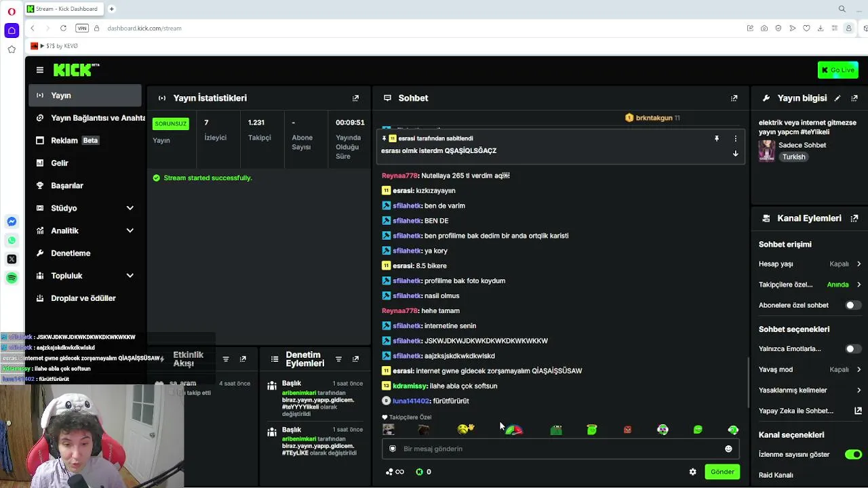Click the chat identity badge icon

[x=393, y=449]
